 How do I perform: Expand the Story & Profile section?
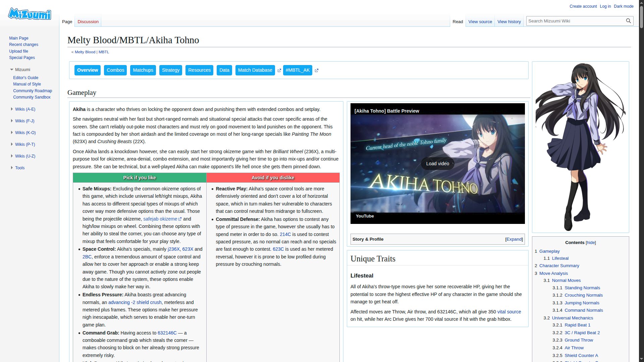point(514,239)
